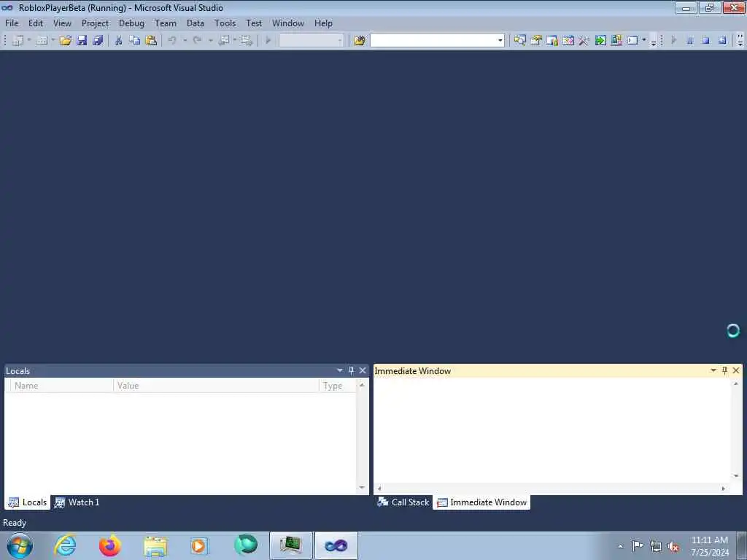
Task: Open the Solution Configurations combo box
Action: [311, 41]
